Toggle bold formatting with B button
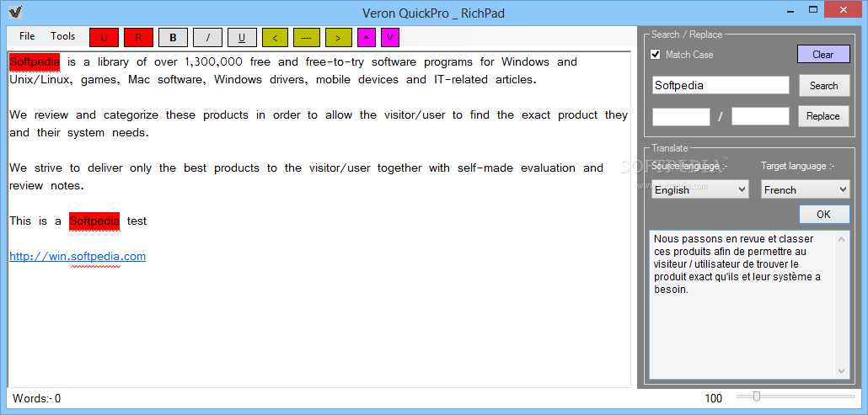Viewport: 868px width, 415px height. coord(173,38)
